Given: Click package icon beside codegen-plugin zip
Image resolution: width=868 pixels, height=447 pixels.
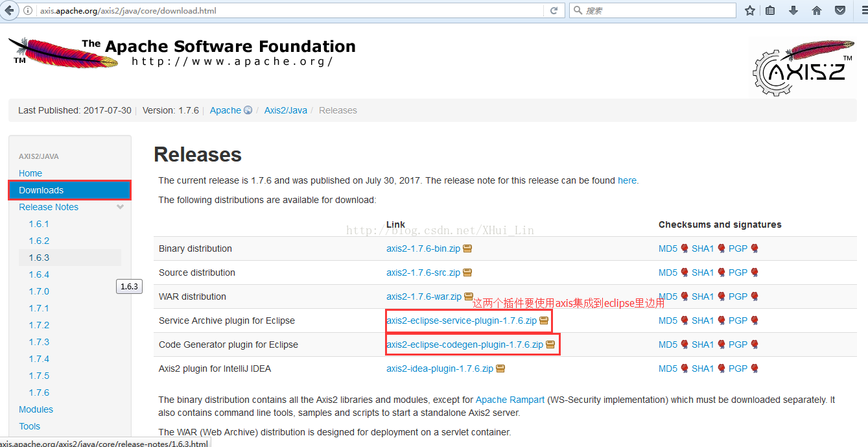Looking at the screenshot, I should point(550,344).
